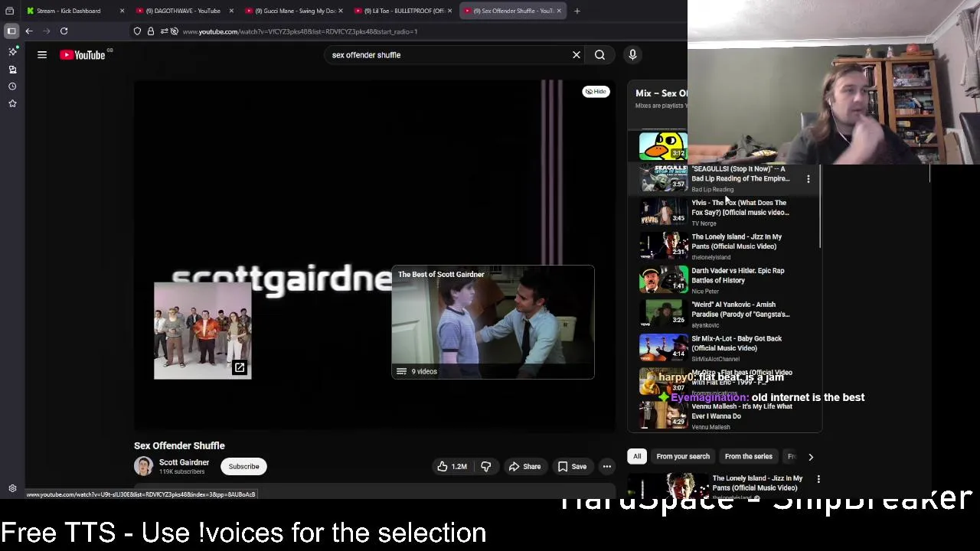Open the synced tabs sidebar icon
980x551 pixels.
coord(12,70)
